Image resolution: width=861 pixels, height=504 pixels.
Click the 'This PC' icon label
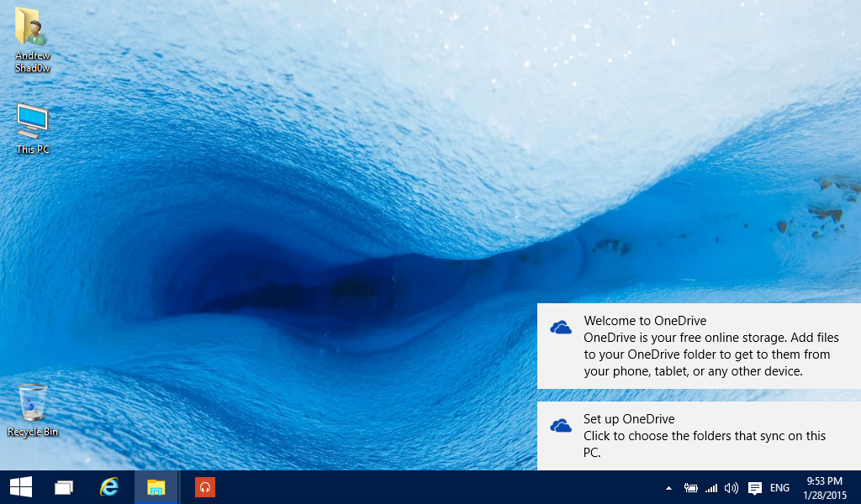click(33, 150)
